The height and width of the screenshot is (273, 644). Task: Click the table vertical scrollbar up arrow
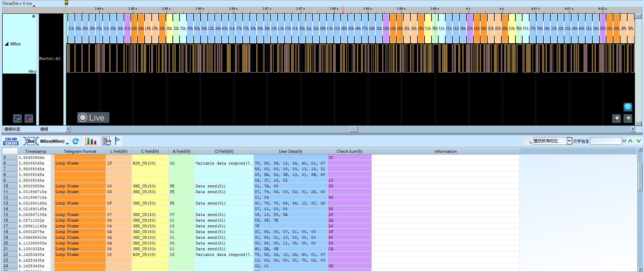pyautogui.click(x=640, y=150)
